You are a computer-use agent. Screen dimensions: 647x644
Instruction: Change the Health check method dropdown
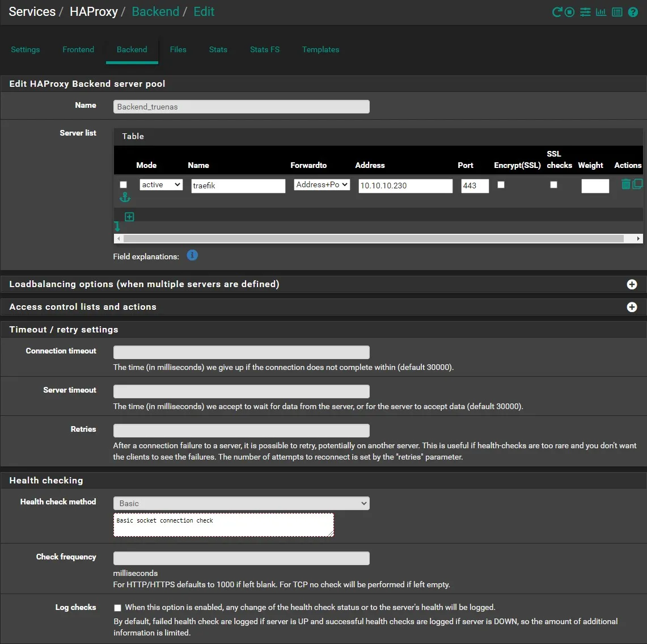pyautogui.click(x=241, y=503)
